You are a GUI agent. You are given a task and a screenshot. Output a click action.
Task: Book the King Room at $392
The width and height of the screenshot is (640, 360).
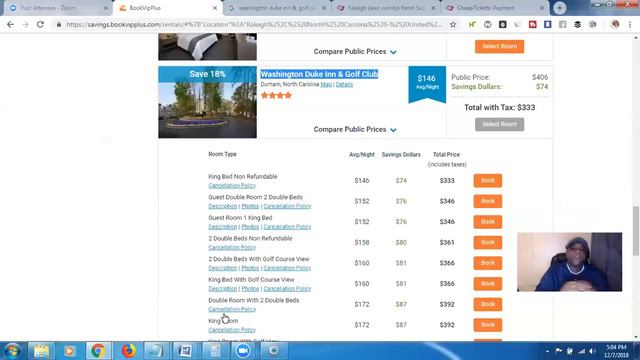click(488, 324)
